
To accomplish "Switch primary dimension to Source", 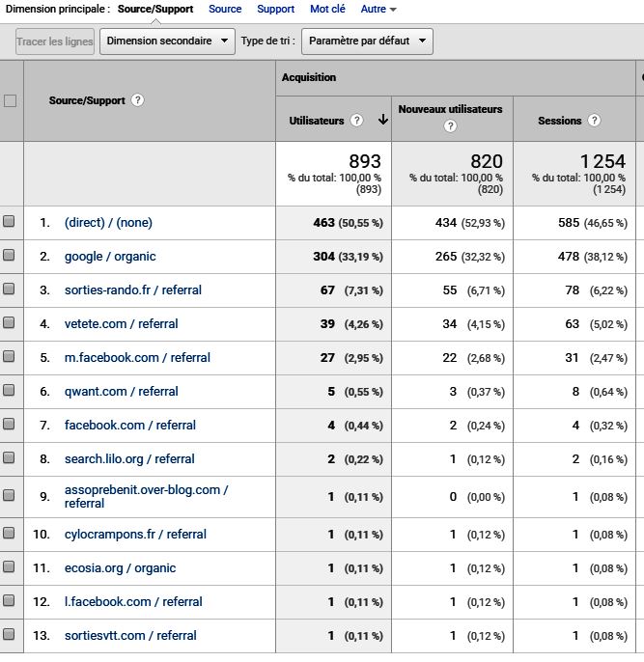I will (x=225, y=9).
